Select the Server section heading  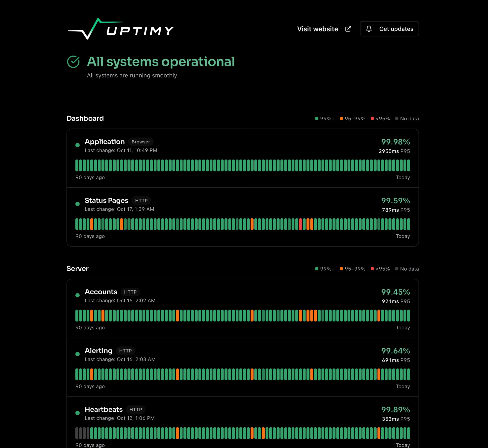[x=78, y=269]
